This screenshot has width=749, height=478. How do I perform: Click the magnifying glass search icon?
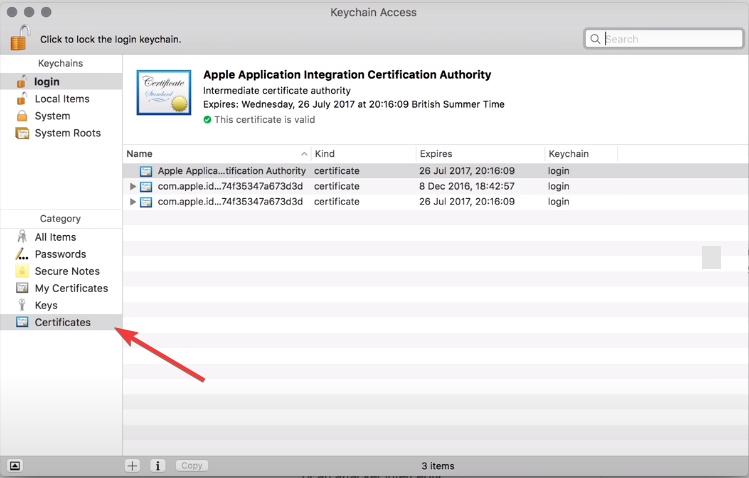pyautogui.click(x=595, y=39)
